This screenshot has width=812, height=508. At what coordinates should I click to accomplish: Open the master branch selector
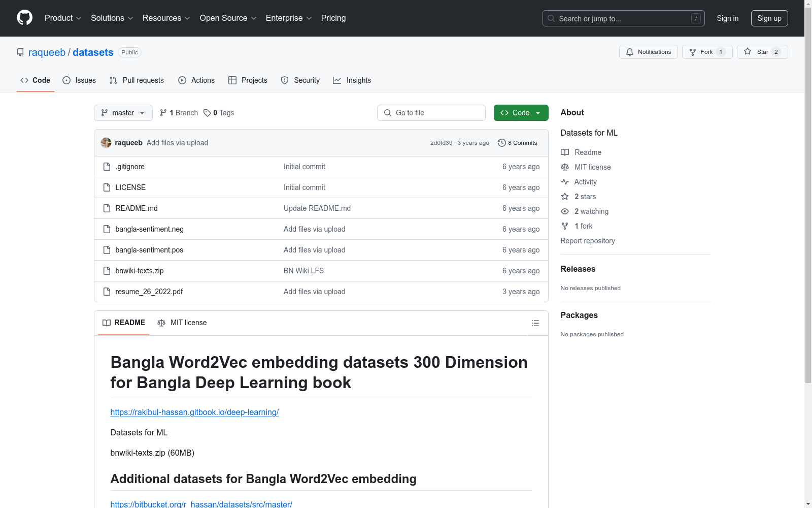point(123,113)
